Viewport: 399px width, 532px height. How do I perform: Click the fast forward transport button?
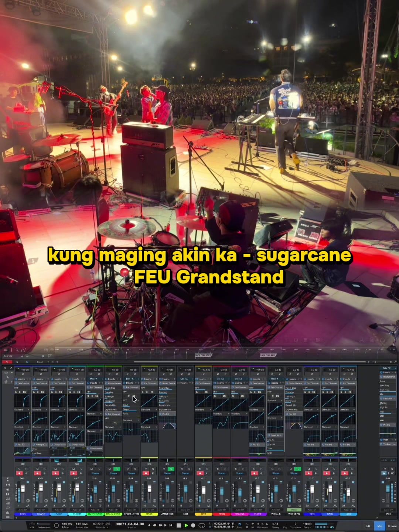click(160, 525)
